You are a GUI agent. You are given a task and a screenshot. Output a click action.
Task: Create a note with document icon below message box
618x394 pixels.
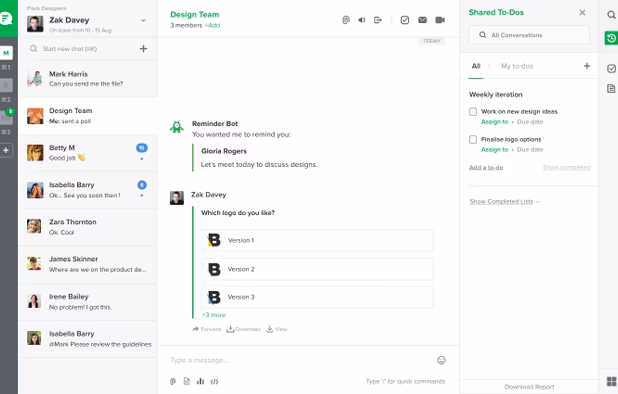(x=187, y=381)
